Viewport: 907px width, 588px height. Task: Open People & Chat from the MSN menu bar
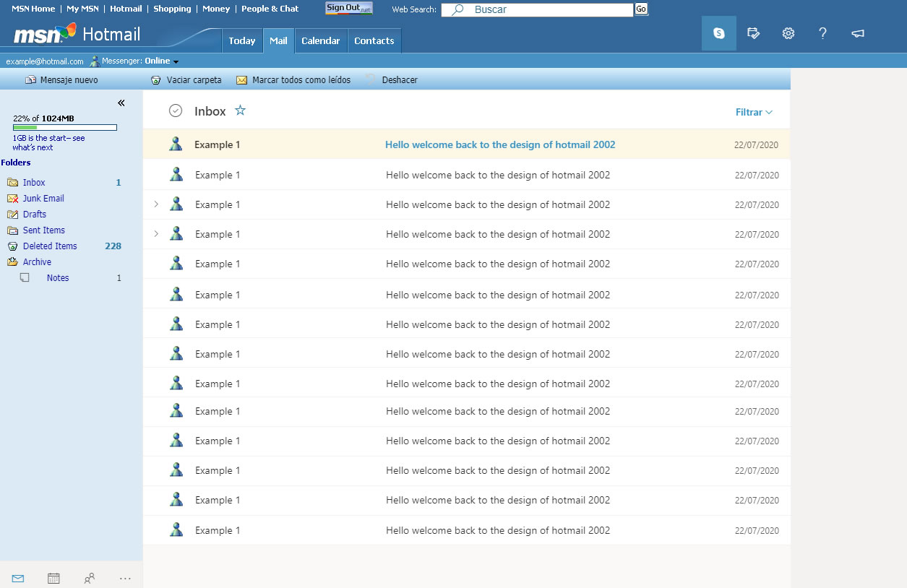coord(270,9)
